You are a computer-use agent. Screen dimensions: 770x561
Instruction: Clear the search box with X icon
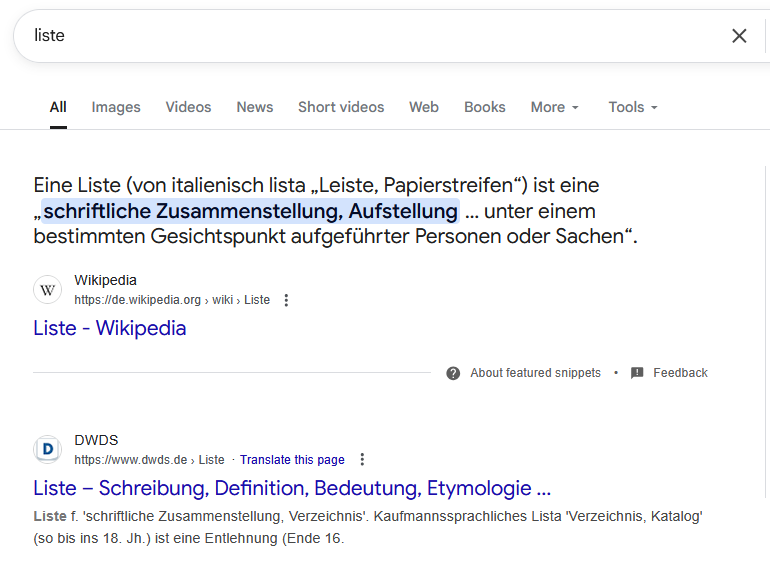click(739, 36)
